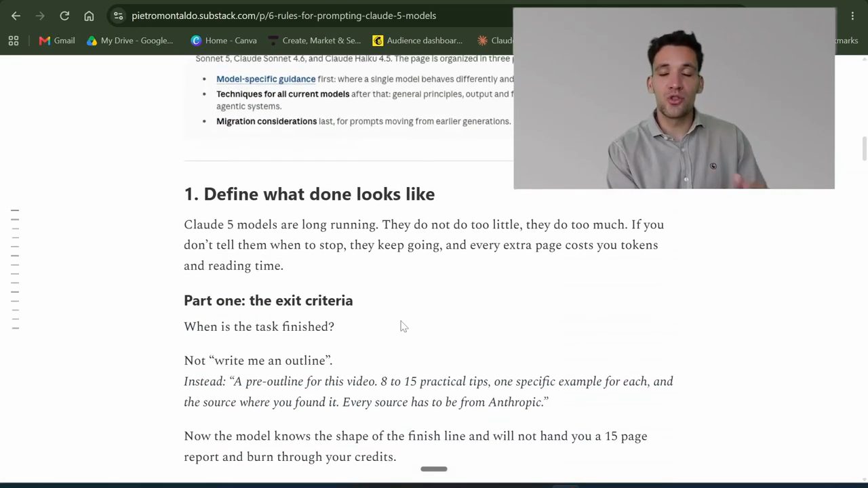This screenshot has height=488, width=868.
Task: Open the Create, Market & Se... bookmark
Action: pos(315,41)
